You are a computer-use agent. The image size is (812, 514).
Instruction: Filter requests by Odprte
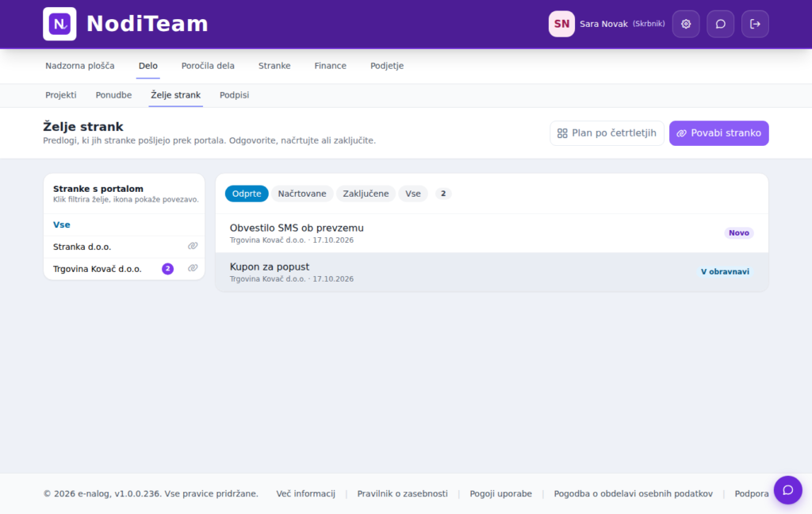pos(247,194)
